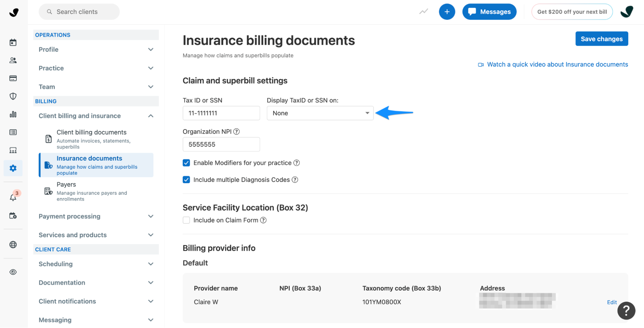This screenshot has width=644, height=328.
Task: Open the billing card icon in sidebar
Action: pyautogui.click(x=13, y=78)
